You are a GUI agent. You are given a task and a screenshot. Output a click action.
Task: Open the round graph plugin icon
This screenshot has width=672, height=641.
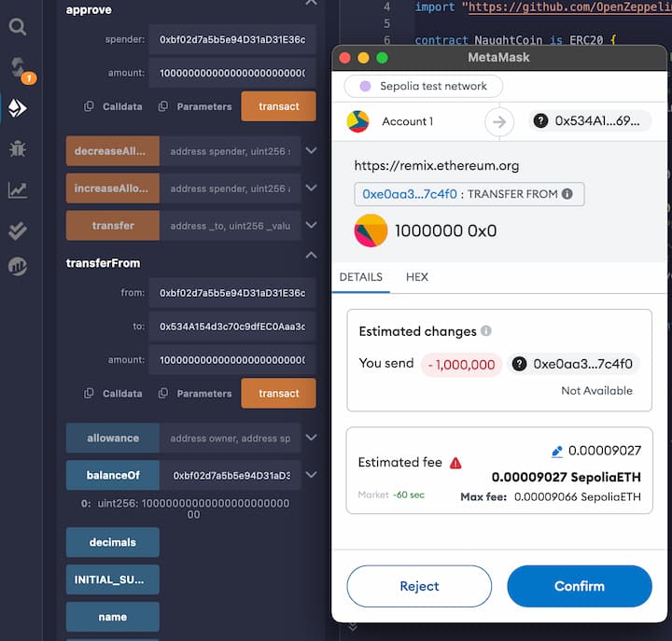pos(18,266)
